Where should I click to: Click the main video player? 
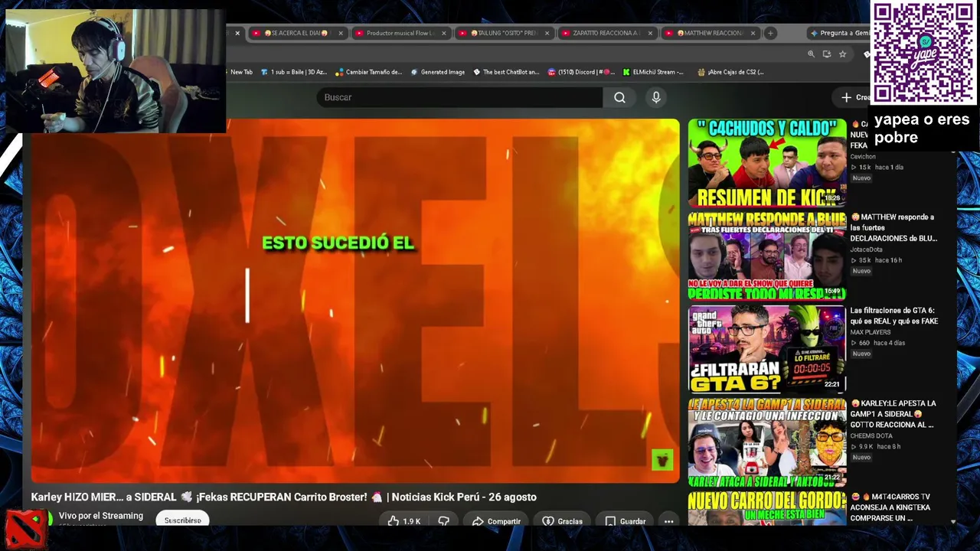point(355,301)
